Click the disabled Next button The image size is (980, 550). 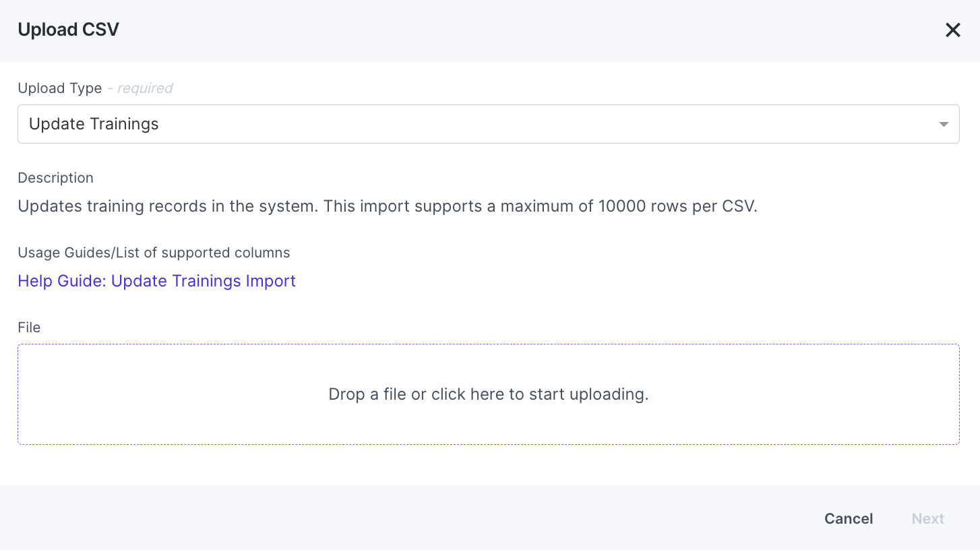click(x=927, y=518)
